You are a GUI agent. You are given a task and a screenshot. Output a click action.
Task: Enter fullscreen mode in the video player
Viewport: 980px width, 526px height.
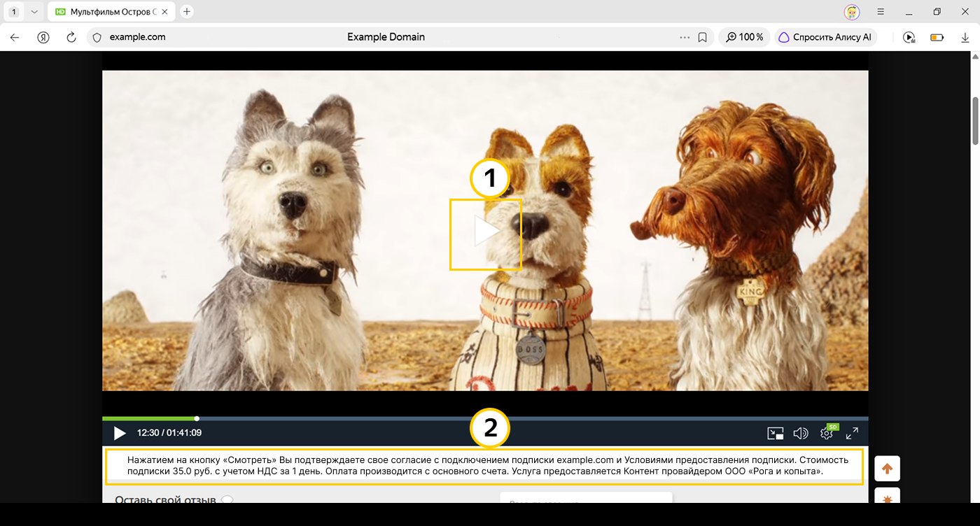coord(852,434)
